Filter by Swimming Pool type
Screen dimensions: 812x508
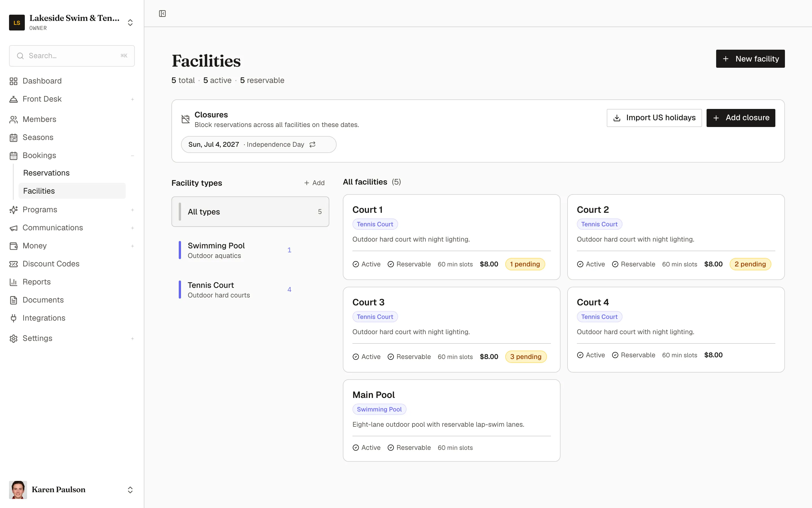tap(250, 250)
